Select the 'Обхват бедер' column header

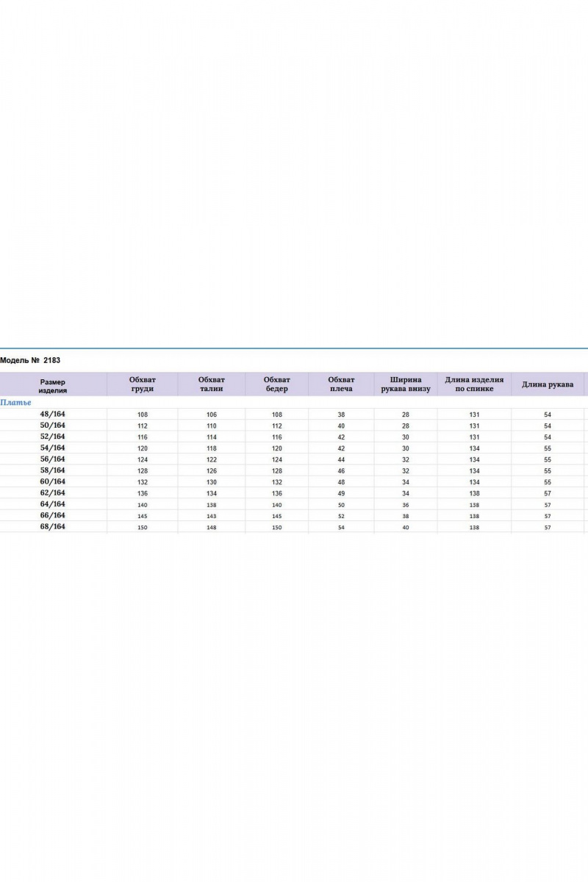(276, 384)
